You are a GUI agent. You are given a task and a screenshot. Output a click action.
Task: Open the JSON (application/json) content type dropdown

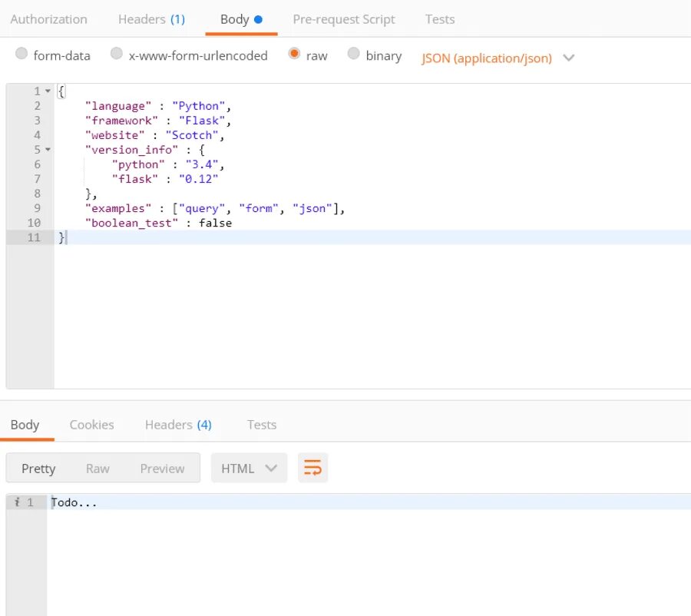(x=498, y=58)
